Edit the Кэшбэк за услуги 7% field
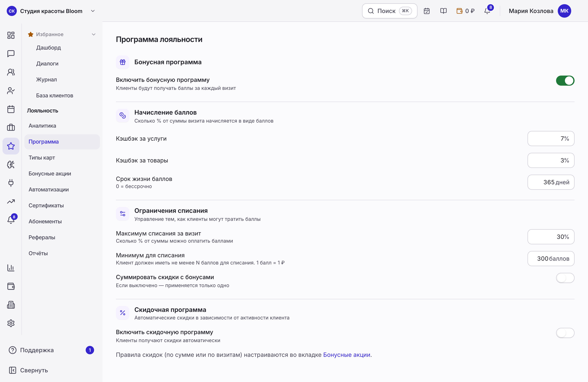This screenshot has height=382, width=588. point(551,139)
